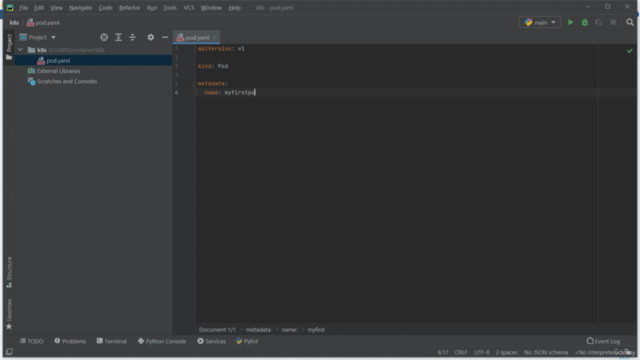
Task: Click Document 1/1 breadcrumb
Action: (217, 329)
